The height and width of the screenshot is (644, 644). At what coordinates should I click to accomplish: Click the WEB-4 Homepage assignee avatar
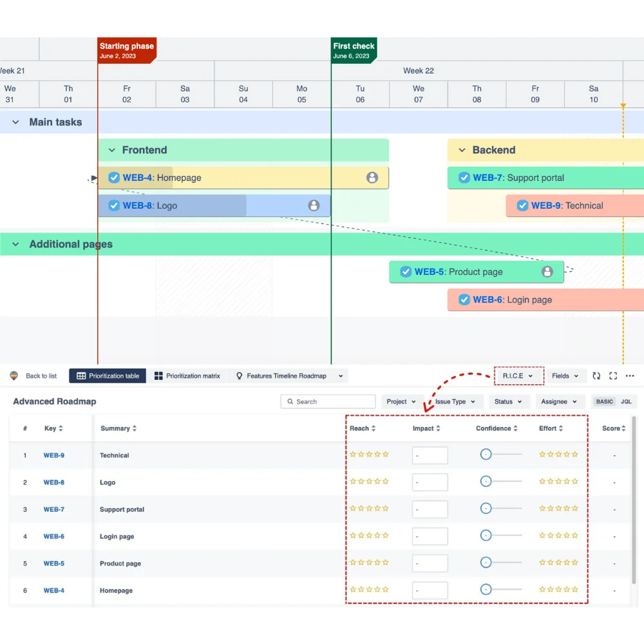pos(372,178)
